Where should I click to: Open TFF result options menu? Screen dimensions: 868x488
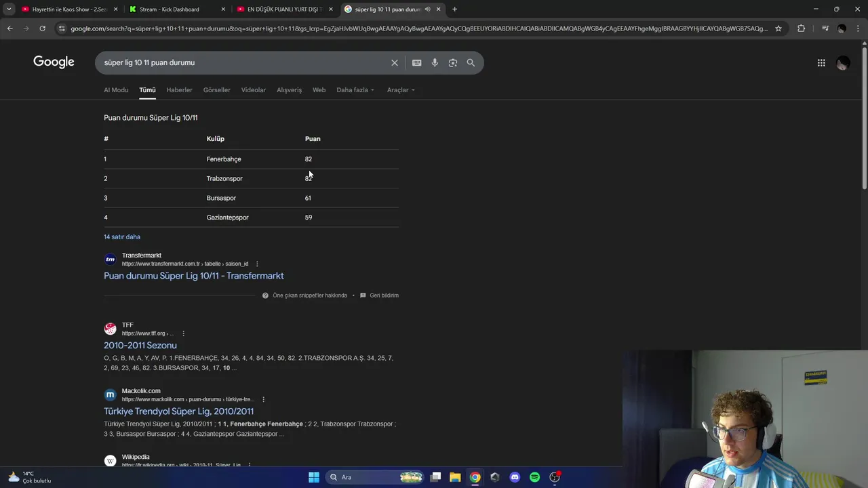point(183,333)
